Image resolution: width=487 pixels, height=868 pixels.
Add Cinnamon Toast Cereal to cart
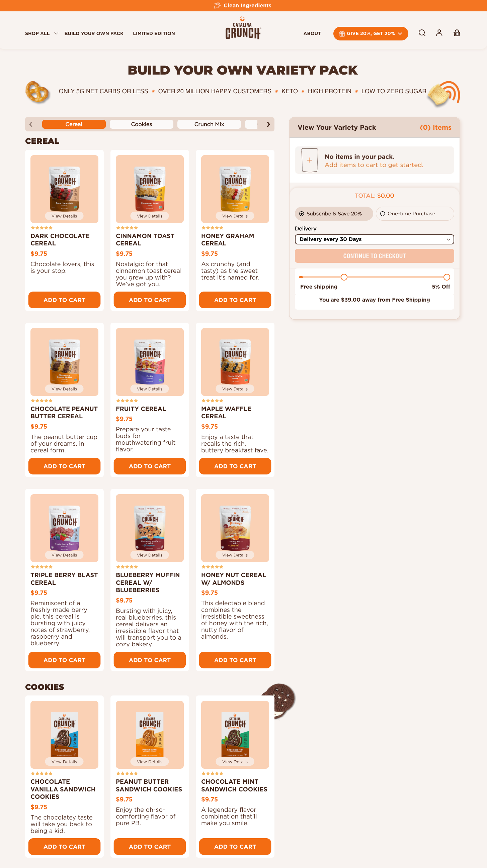click(150, 300)
